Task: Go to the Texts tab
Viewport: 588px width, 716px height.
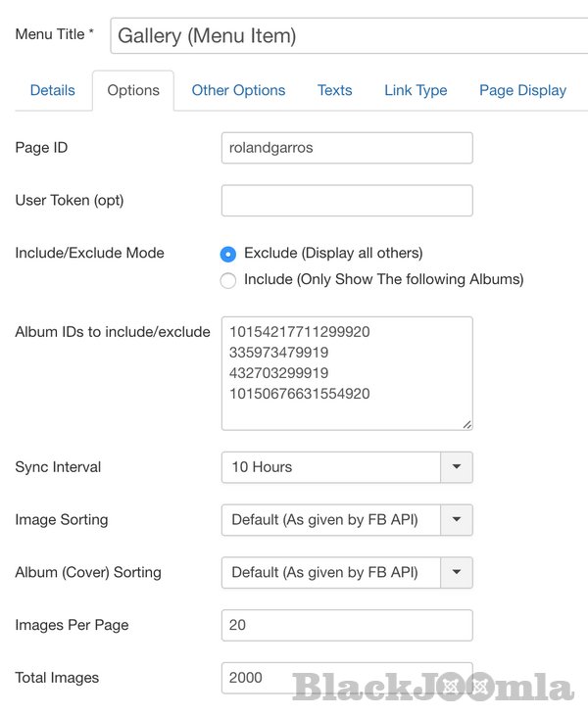Action: click(334, 90)
